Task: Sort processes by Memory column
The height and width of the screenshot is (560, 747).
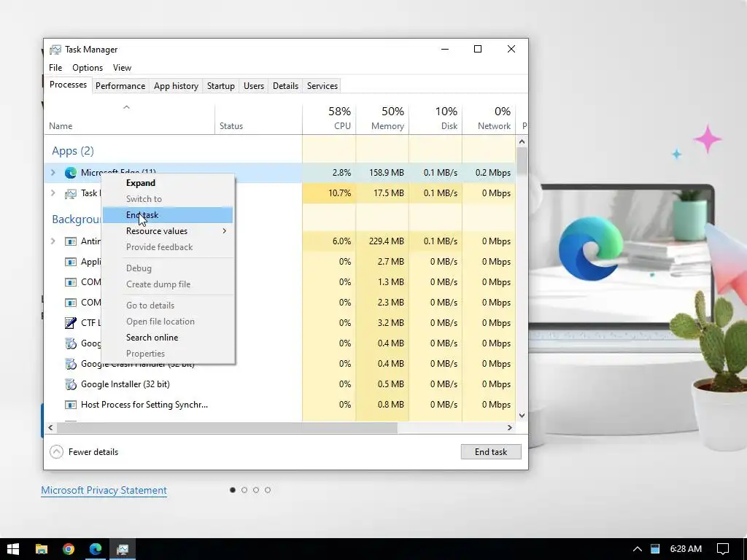Action: click(x=382, y=119)
